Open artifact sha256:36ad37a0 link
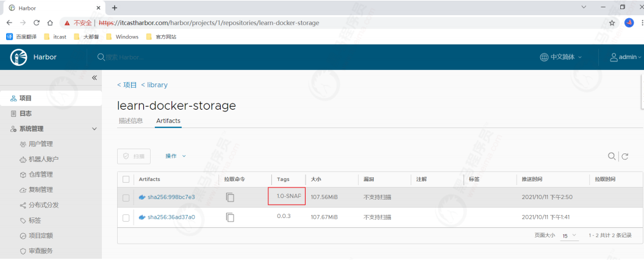Screen dimensions: 644x260 tap(171, 217)
